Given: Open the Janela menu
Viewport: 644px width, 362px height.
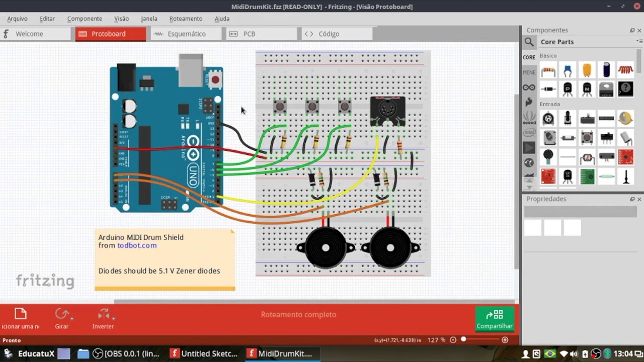Looking at the screenshot, I should [149, 19].
